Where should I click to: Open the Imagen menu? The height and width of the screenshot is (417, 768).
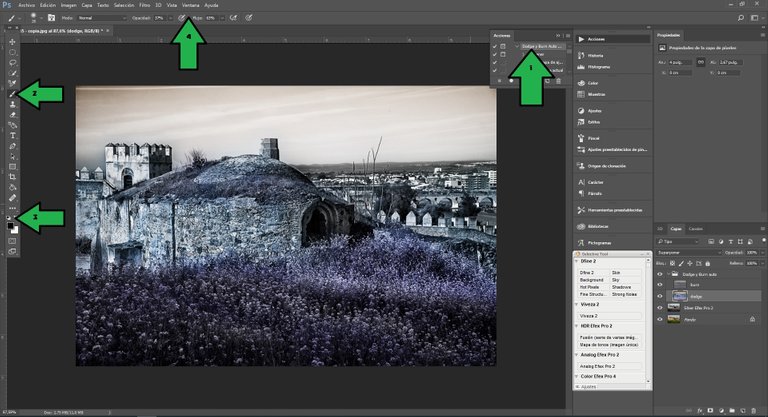pos(69,5)
